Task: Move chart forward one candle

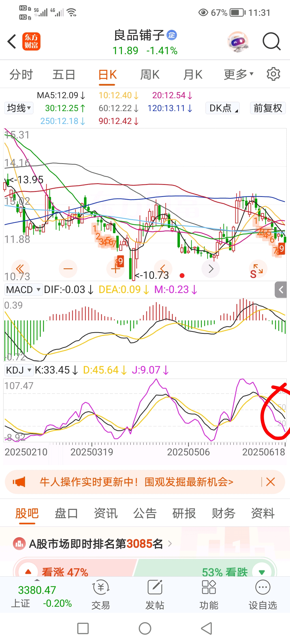Action: tap(211, 269)
